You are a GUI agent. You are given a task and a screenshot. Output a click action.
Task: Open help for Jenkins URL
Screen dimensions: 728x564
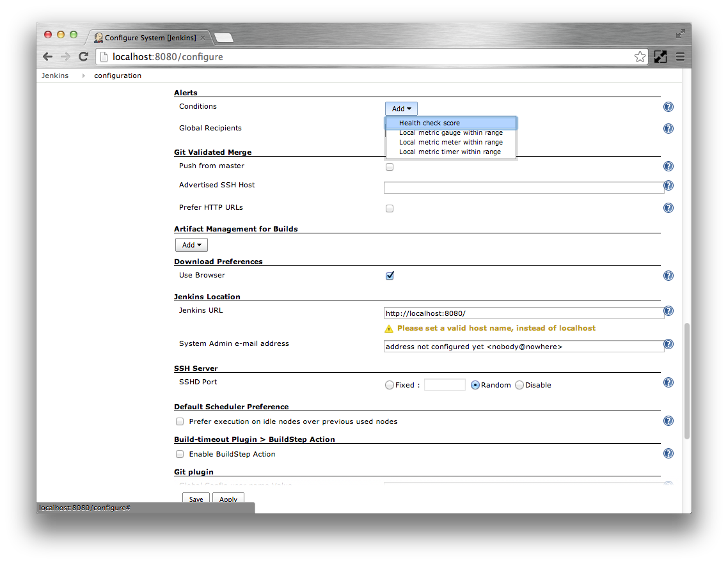click(668, 311)
